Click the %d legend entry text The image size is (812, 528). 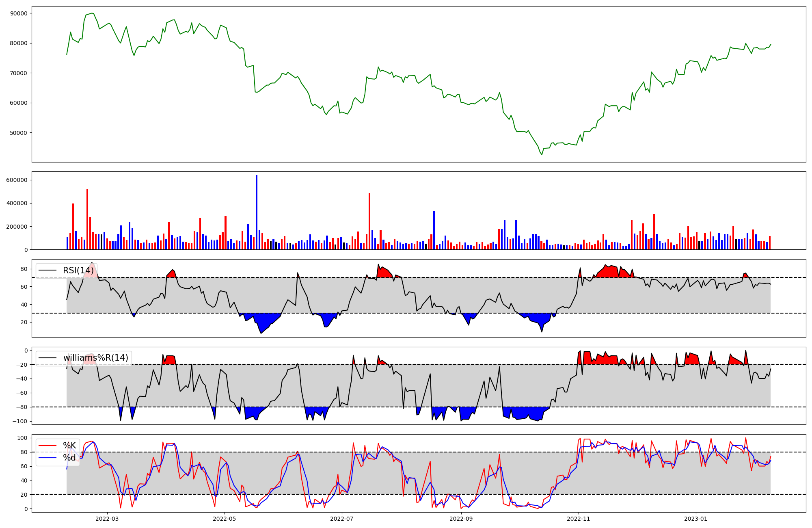(x=69, y=458)
